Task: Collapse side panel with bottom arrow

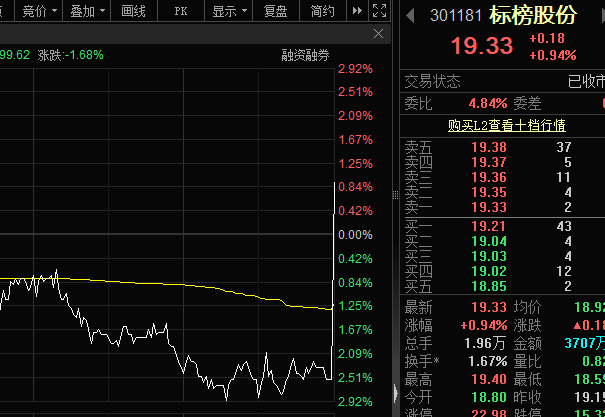Action: [395, 394]
